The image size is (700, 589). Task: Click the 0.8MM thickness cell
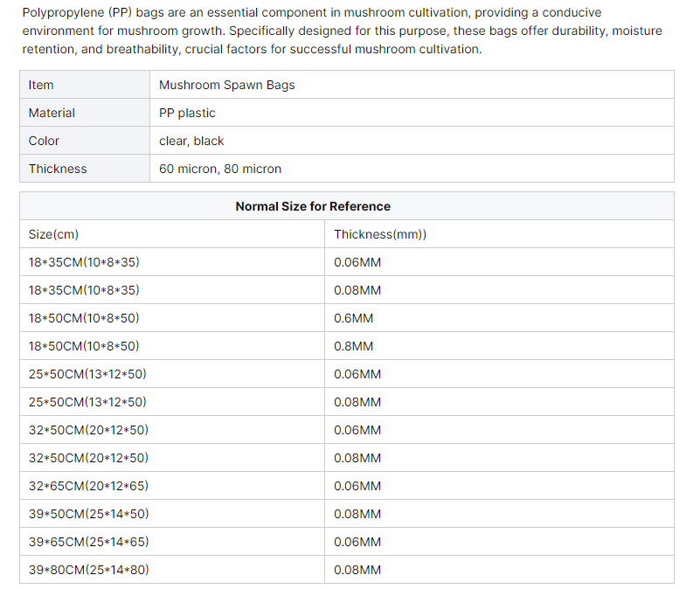(x=353, y=346)
